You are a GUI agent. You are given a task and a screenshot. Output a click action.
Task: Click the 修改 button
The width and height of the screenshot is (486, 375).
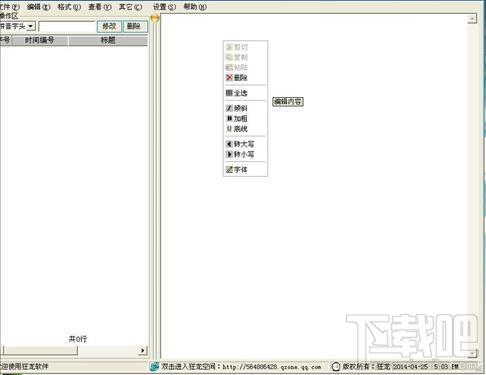point(109,26)
